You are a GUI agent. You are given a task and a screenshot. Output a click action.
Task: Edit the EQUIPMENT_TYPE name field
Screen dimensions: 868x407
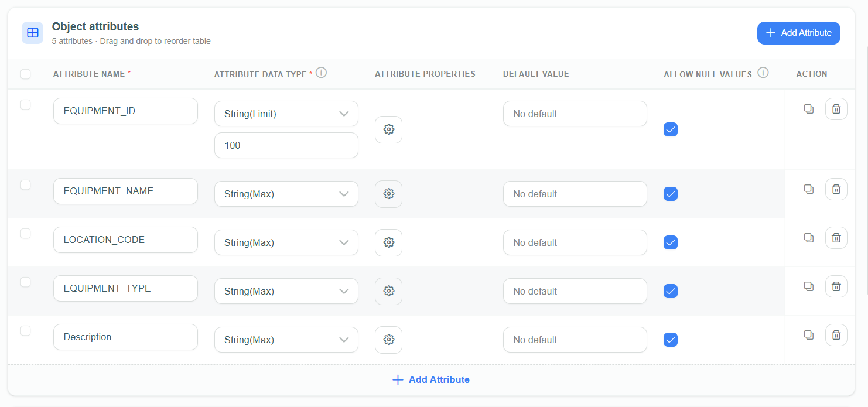[x=125, y=288]
